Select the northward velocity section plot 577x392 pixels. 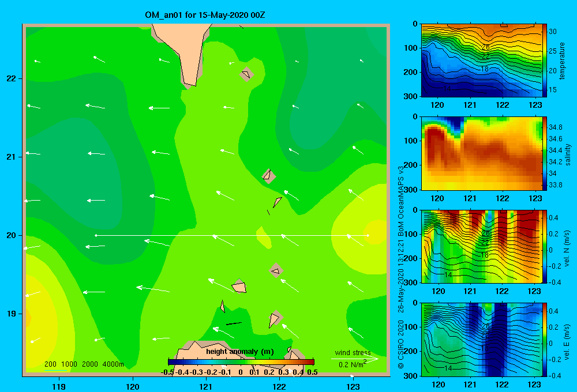(x=481, y=246)
